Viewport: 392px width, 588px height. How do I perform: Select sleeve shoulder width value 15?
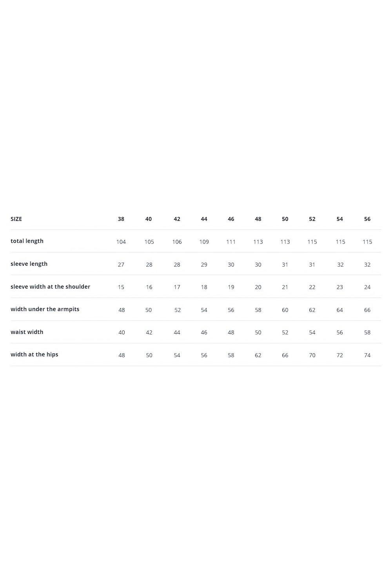(121, 287)
